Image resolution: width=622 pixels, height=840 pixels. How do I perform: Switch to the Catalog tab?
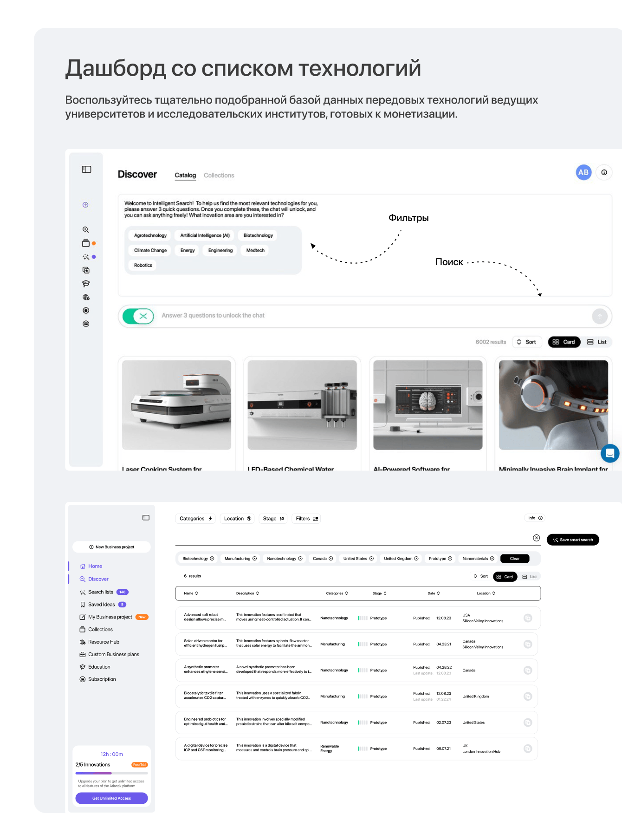[185, 176]
